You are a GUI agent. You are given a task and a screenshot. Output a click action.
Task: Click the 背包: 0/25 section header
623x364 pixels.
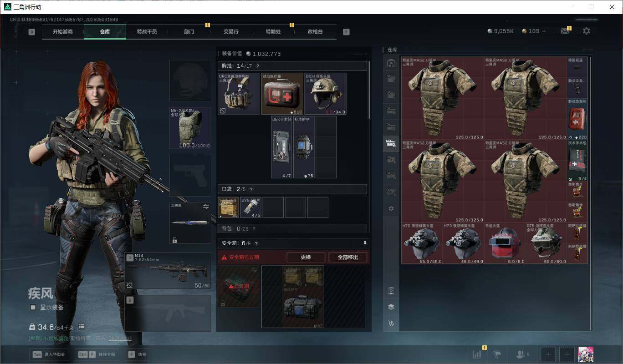292,228
